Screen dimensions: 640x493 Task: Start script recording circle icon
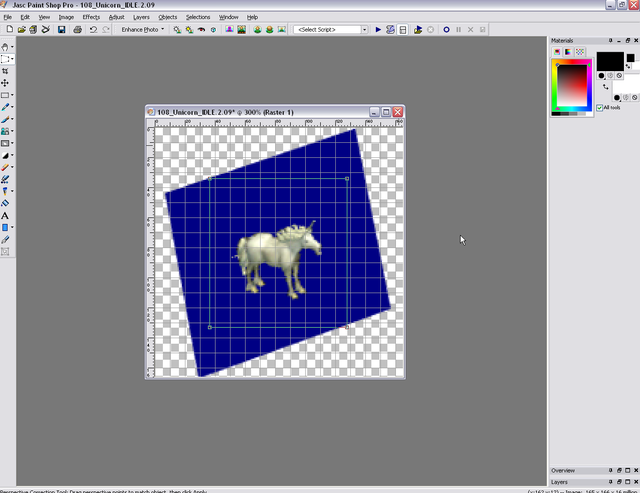(x=446, y=29)
